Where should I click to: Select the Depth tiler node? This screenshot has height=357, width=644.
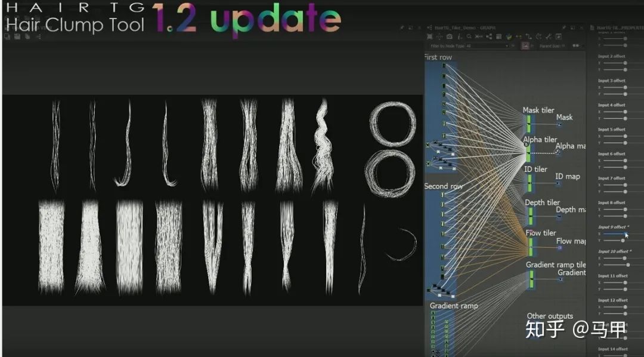click(x=530, y=216)
